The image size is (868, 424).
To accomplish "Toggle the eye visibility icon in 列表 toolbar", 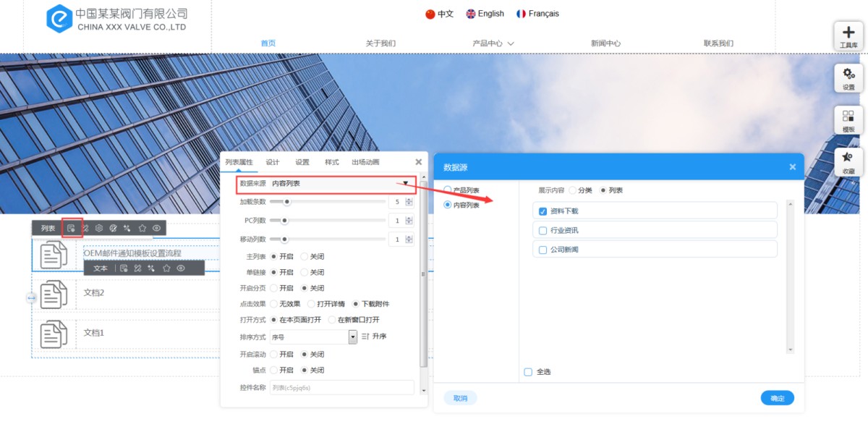I will pyautogui.click(x=156, y=228).
